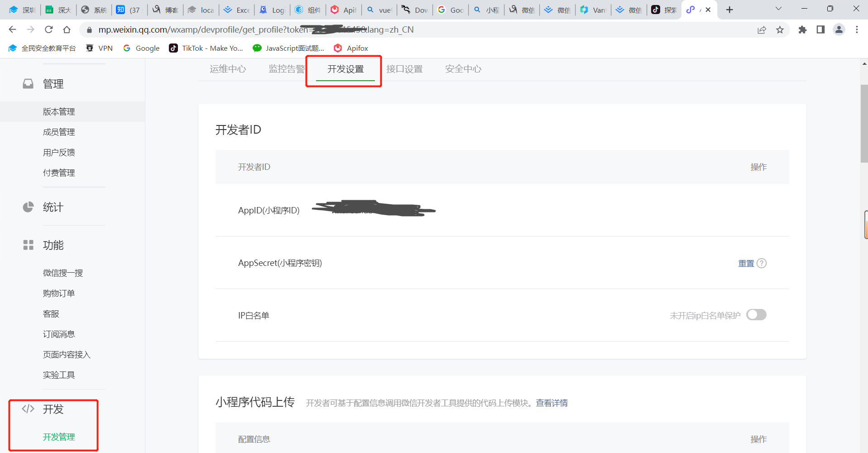868x453 pixels.
Task: Open the Chrome three-dot menu
Action: (857, 30)
